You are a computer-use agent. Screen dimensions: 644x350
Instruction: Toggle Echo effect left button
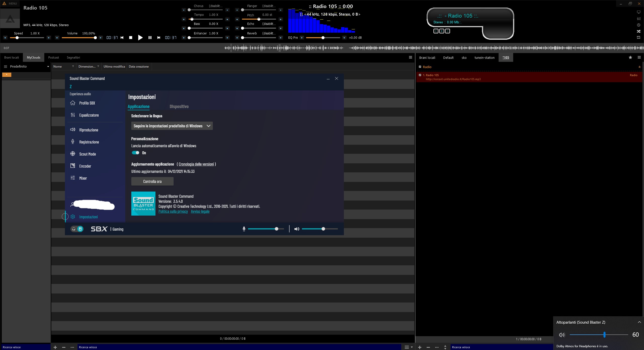click(x=237, y=28)
